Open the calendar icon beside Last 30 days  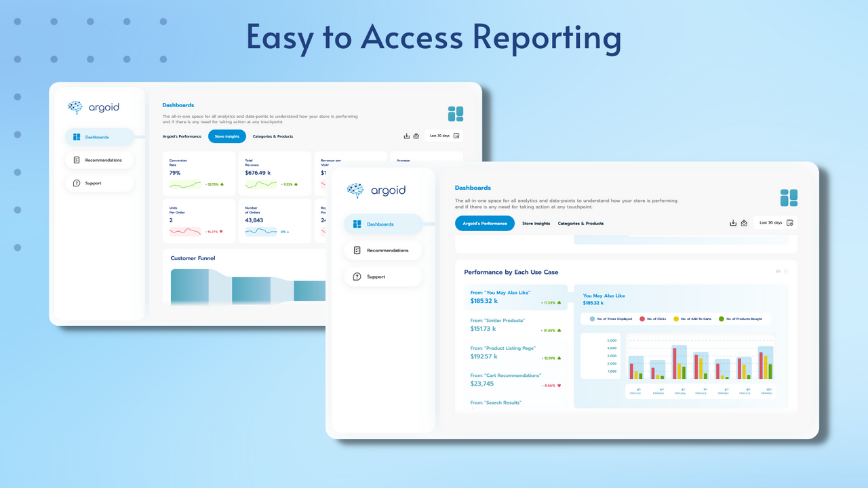click(x=791, y=222)
